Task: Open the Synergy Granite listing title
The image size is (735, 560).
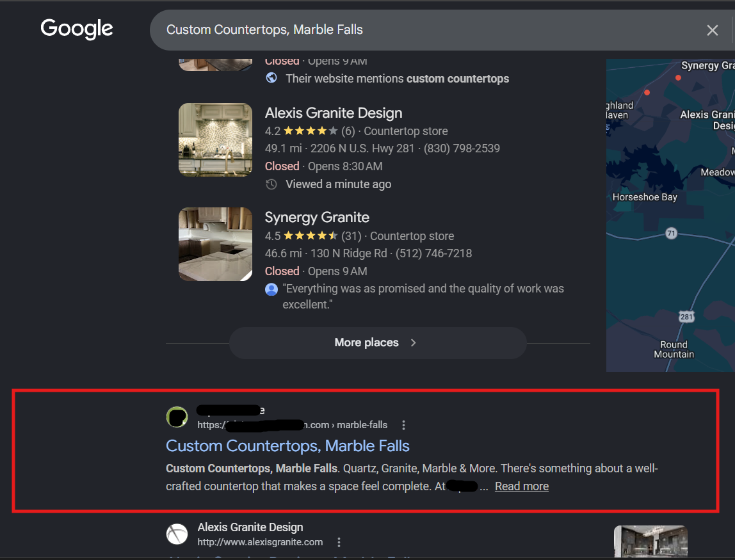Action: 317,218
